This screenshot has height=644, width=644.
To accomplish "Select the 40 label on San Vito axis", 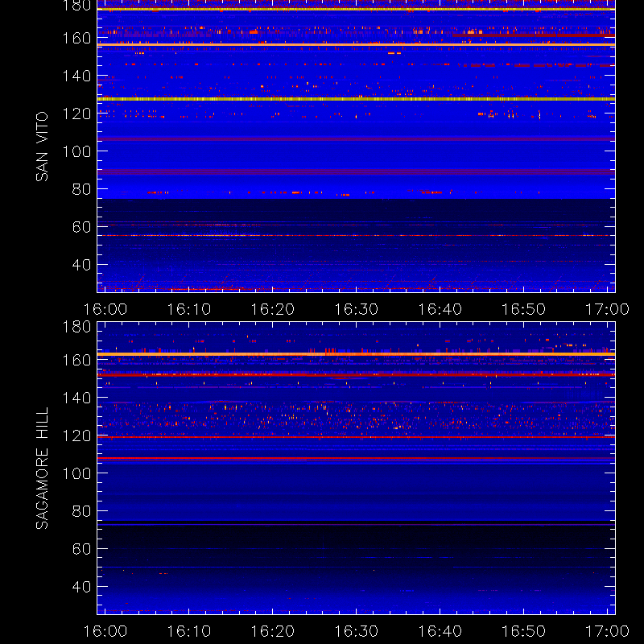I will click(x=81, y=265).
